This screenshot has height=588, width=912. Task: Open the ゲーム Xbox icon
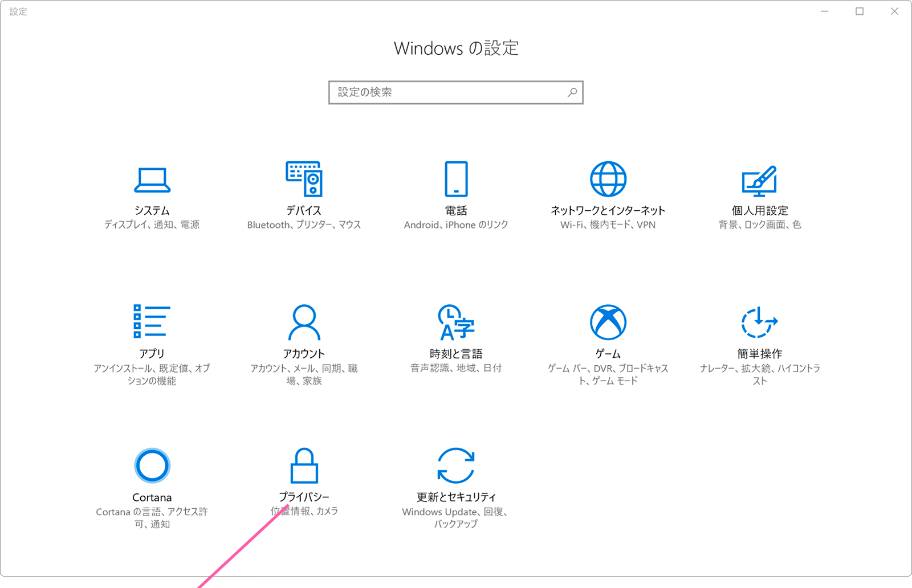point(608,322)
